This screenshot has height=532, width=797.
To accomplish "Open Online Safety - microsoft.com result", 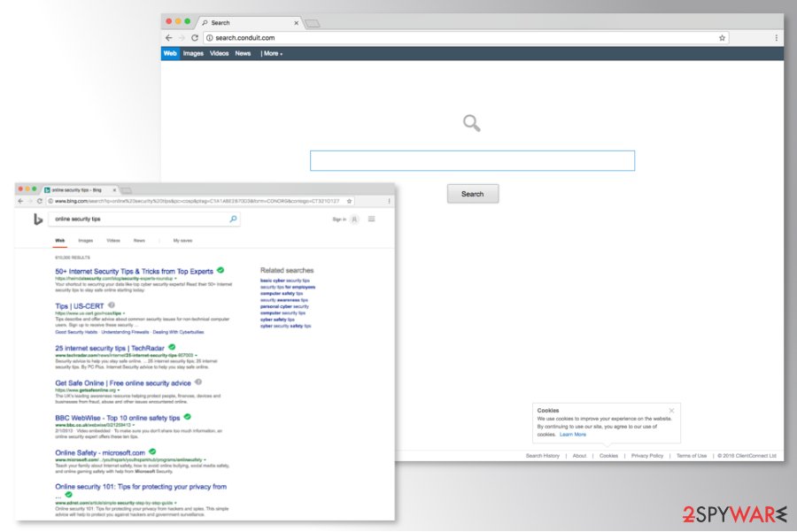I will (100, 452).
